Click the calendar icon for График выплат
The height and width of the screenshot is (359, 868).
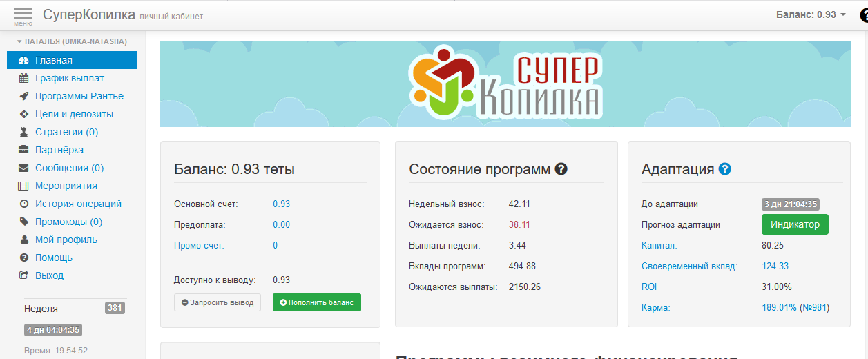tap(23, 79)
